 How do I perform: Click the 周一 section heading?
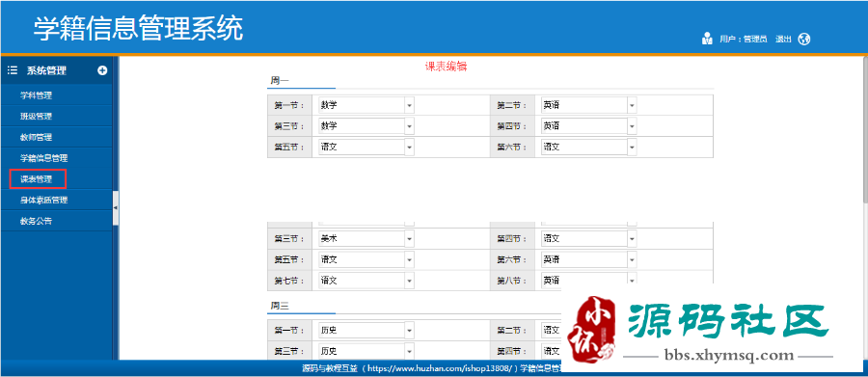[280, 81]
